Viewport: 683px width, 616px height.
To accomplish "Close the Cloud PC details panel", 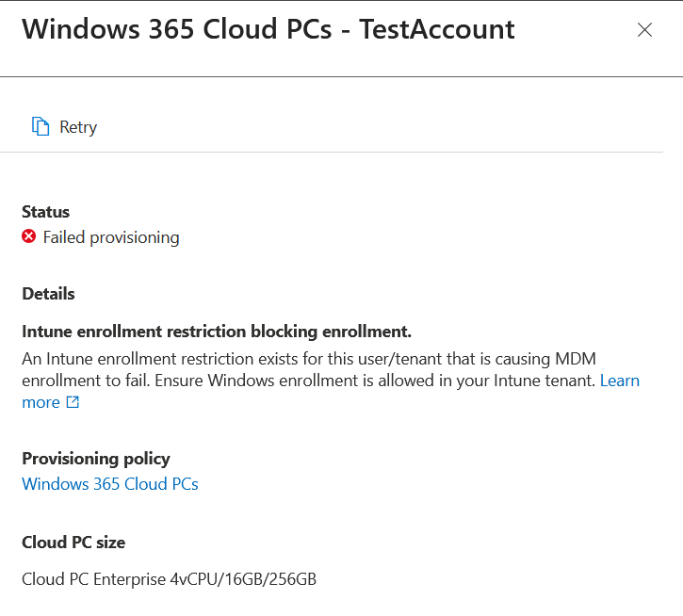I will pyautogui.click(x=644, y=30).
